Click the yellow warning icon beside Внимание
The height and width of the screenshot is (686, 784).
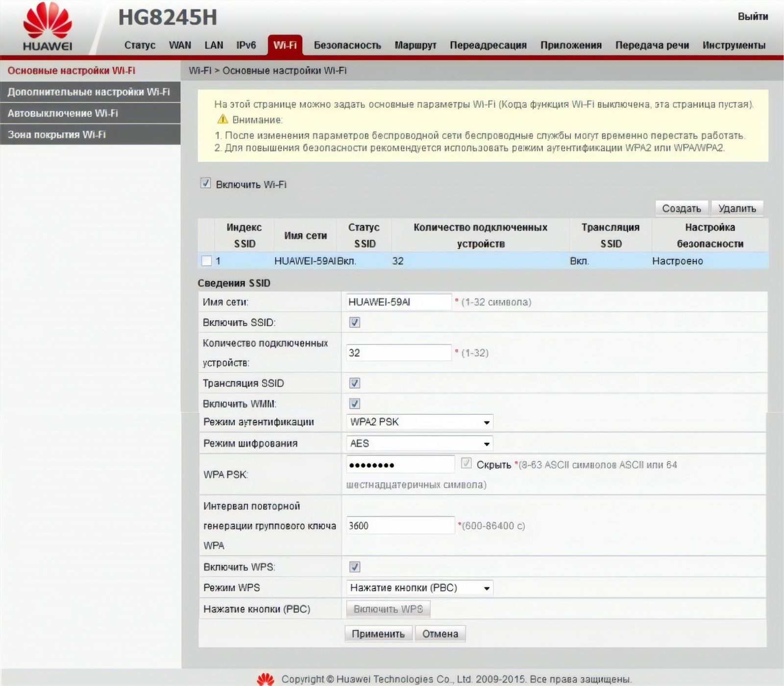coord(222,119)
